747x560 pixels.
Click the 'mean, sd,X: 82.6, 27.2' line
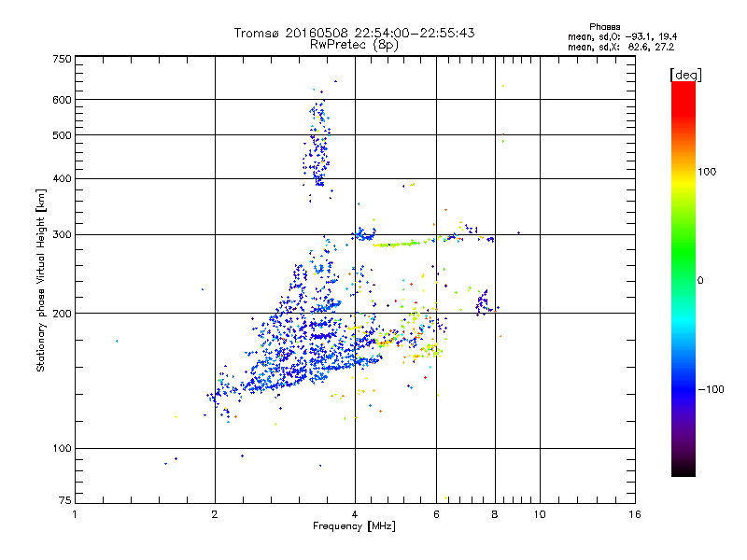click(621, 47)
